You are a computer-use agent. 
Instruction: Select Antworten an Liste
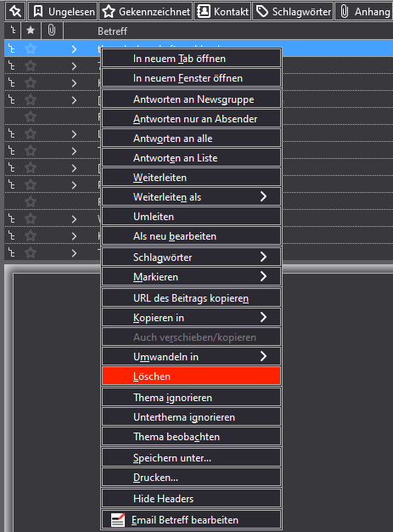192,158
